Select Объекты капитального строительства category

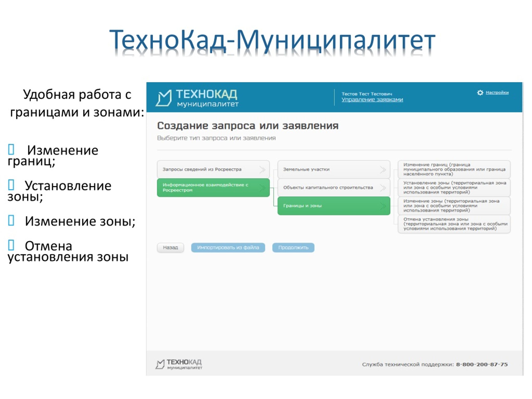pyautogui.click(x=334, y=188)
